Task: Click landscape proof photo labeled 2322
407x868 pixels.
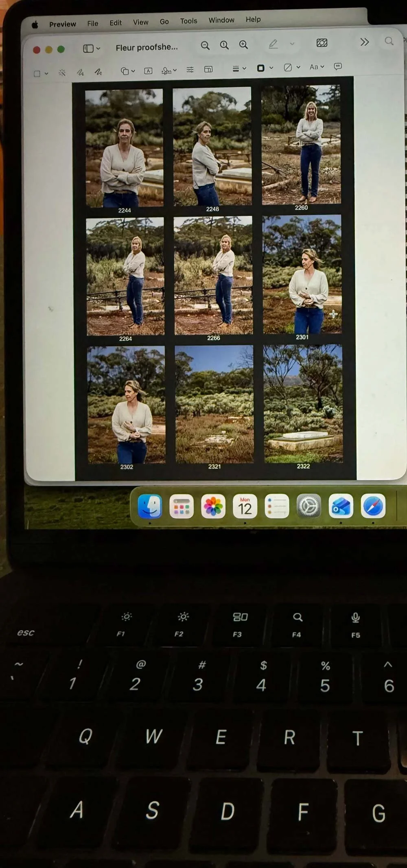Action: pos(303,403)
